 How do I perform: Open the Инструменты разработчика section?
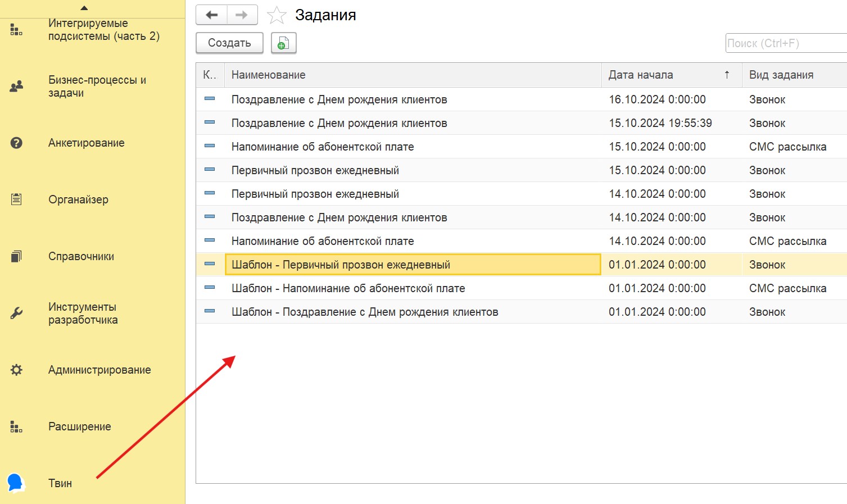pyautogui.click(x=83, y=314)
